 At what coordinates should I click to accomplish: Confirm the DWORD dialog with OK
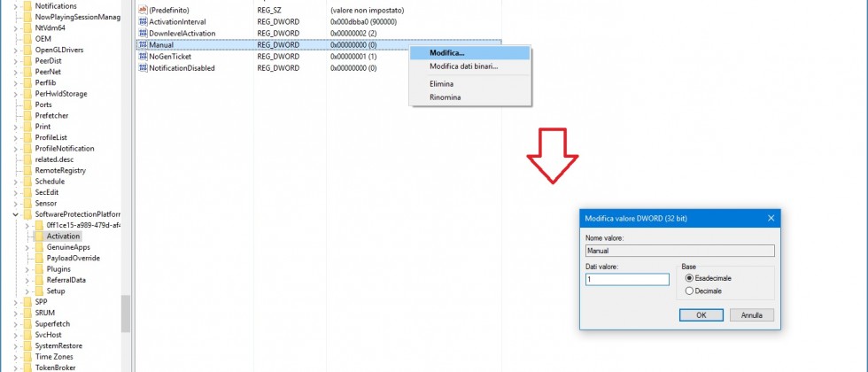click(x=701, y=315)
